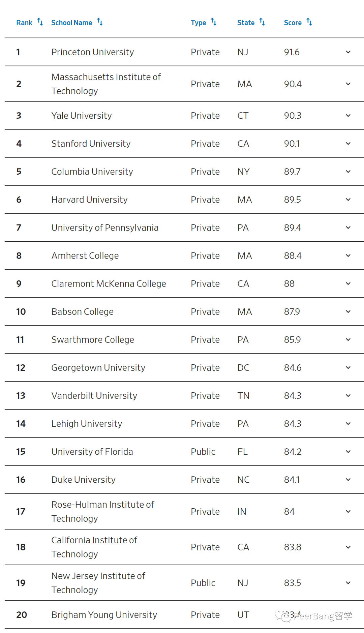Click the Score column header label

[x=293, y=23]
